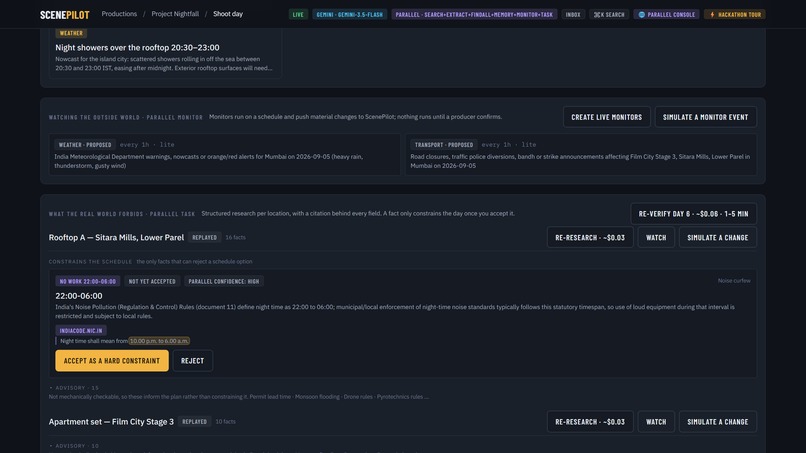
Task: Click the NOT YET ACCEPTED tag
Action: point(152,281)
